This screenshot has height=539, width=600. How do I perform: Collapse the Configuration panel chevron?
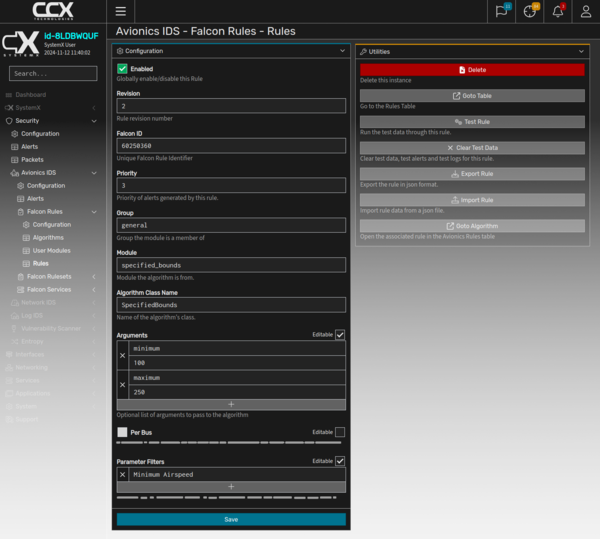tap(343, 50)
